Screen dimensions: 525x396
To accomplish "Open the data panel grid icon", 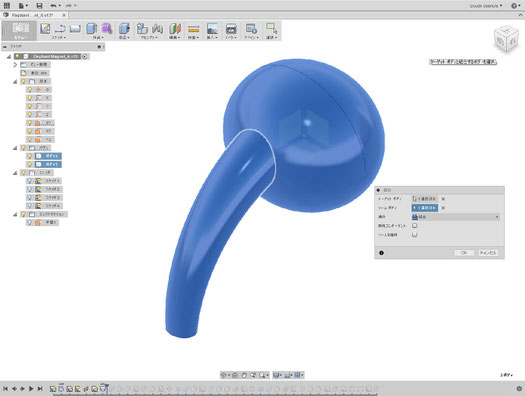I will [7, 6].
